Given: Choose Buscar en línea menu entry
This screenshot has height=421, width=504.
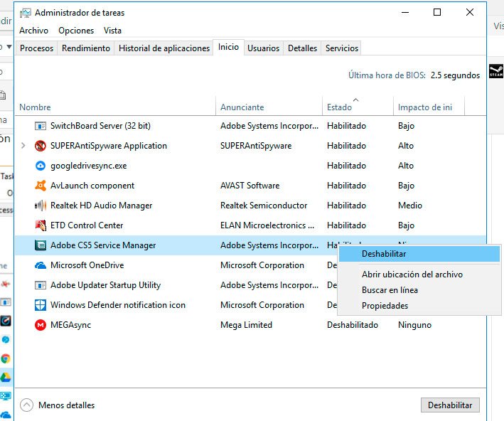Looking at the screenshot, I should (x=419, y=290).
